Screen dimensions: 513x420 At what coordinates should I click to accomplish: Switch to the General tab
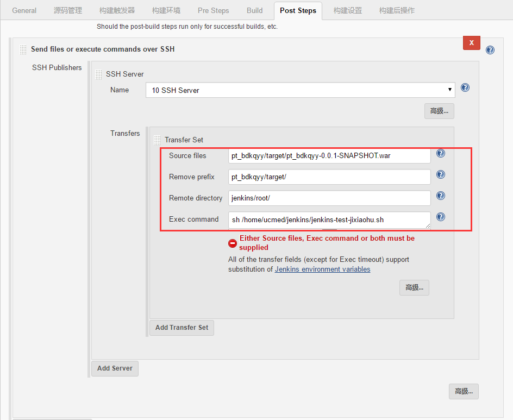(24, 10)
